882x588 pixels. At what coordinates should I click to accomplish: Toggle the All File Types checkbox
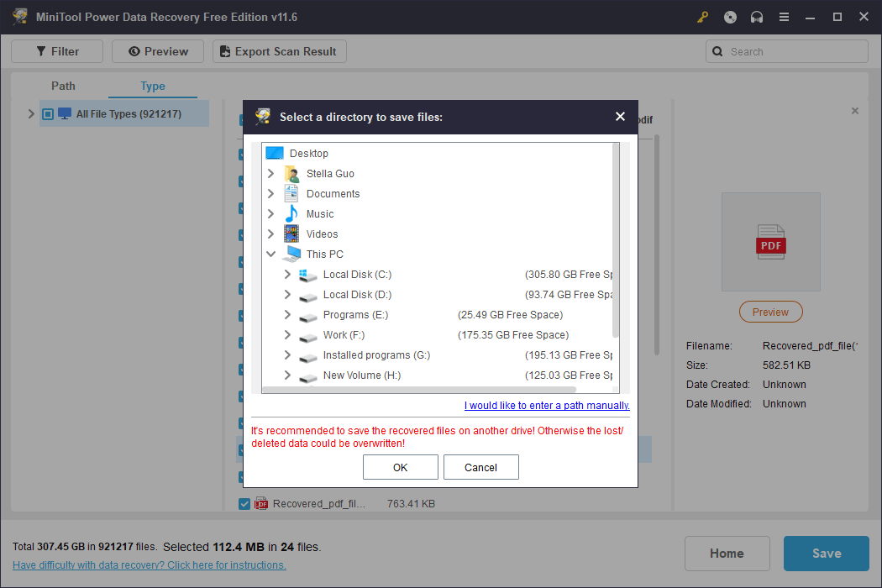48,114
